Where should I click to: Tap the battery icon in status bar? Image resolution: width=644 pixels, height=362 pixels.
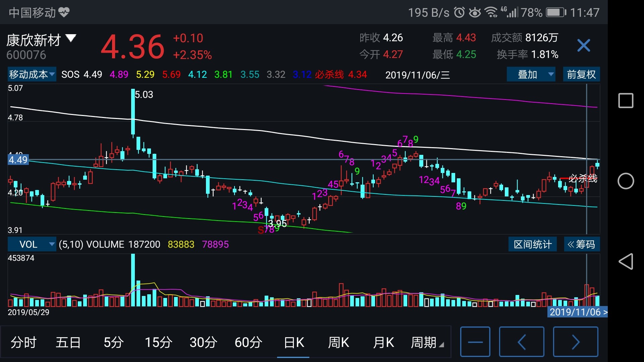[x=556, y=13]
